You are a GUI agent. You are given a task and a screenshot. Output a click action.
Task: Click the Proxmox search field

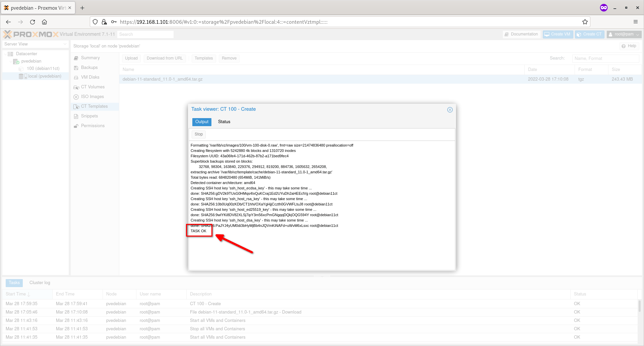click(x=145, y=34)
